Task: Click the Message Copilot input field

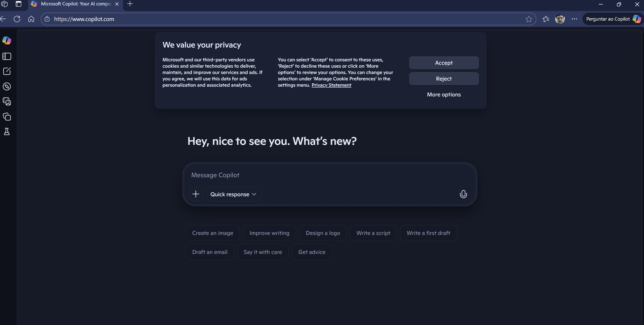Action: [325, 175]
